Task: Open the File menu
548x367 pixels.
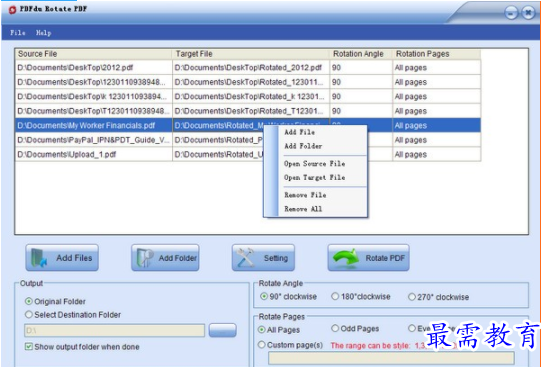Action: (17, 33)
